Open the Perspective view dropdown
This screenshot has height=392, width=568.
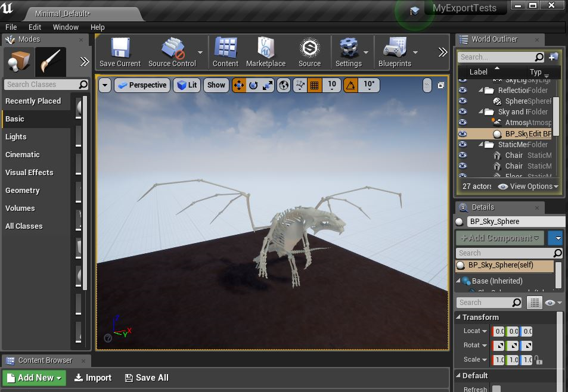pos(142,85)
